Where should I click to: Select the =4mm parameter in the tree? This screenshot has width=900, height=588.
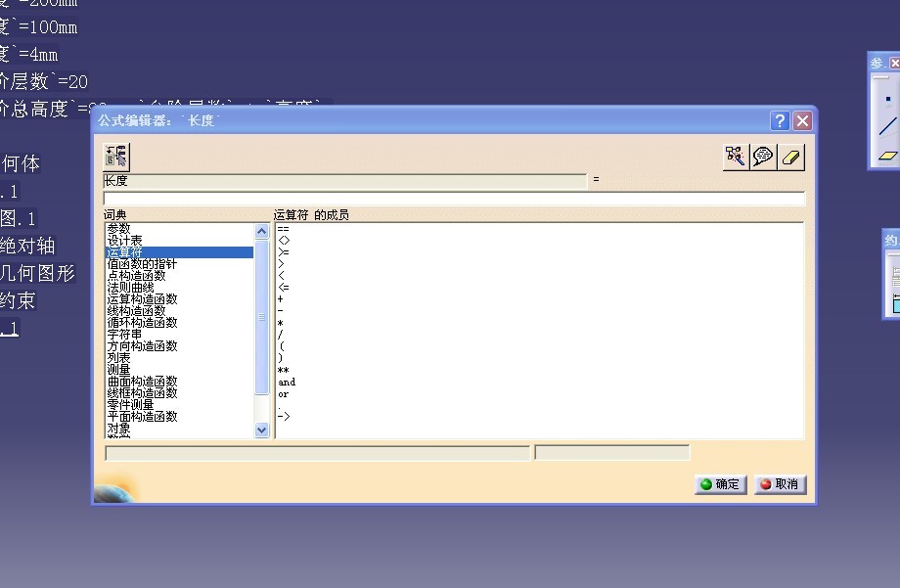pos(28,54)
